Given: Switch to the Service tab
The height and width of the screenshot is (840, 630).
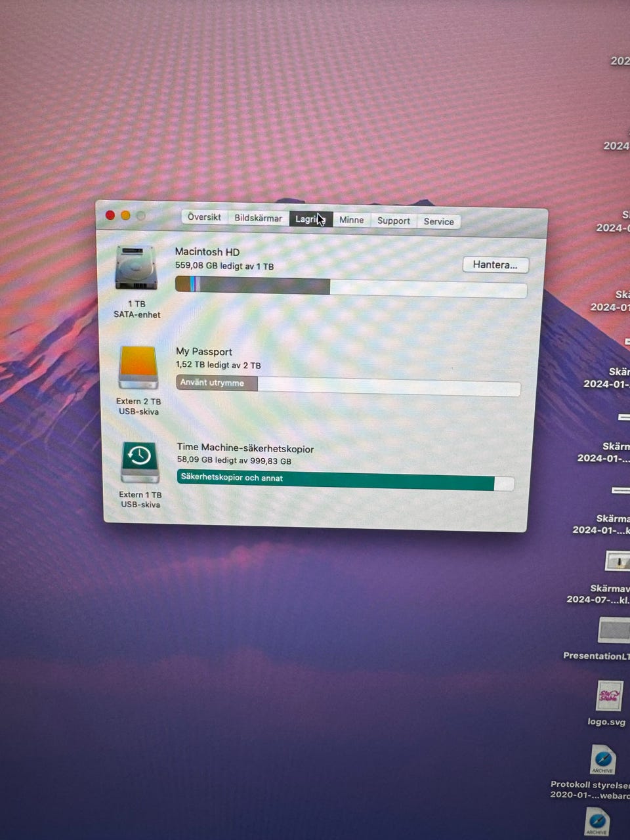Looking at the screenshot, I should [438, 222].
